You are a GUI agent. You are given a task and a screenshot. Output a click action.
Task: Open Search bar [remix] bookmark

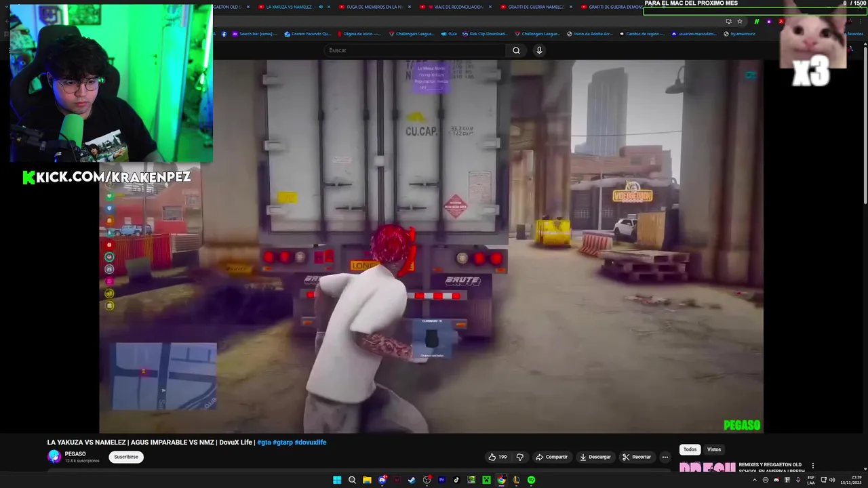pos(256,34)
